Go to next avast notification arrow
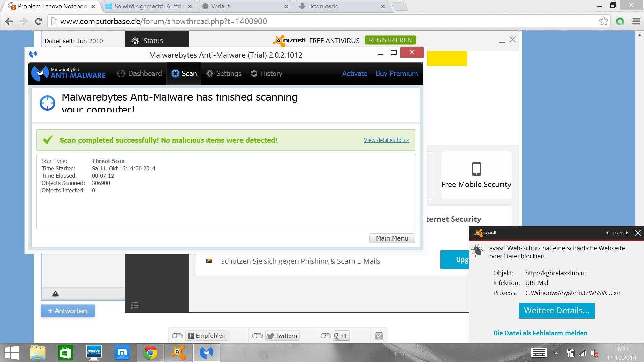The height and width of the screenshot is (362, 644). pyautogui.click(x=627, y=233)
